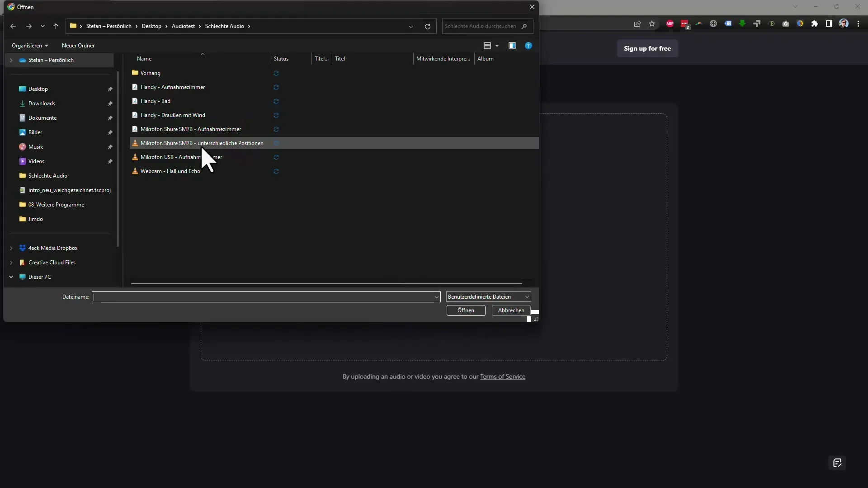Screen dimensions: 868x488
Task: Select the Vorhang folder in file list
Action: (x=151, y=73)
